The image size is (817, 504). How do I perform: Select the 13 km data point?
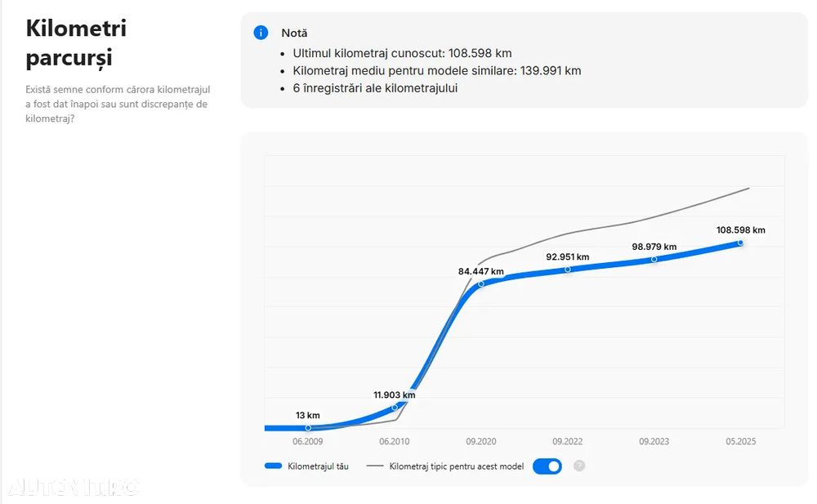tap(308, 427)
